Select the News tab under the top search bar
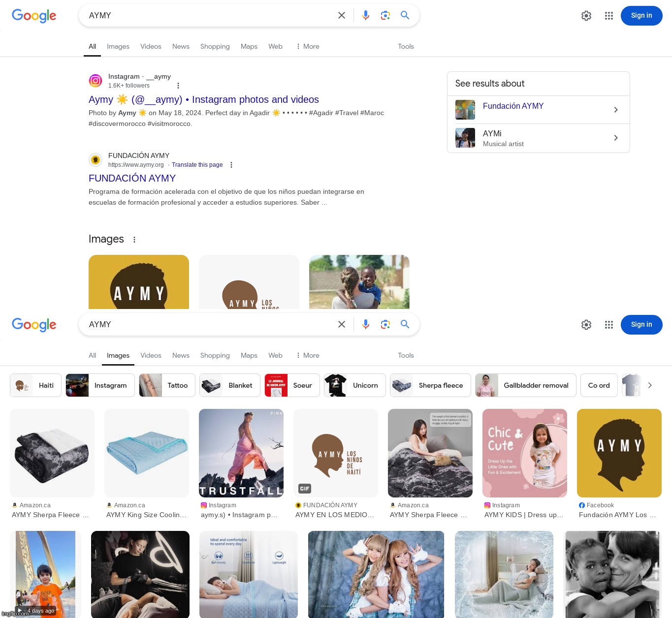This screenshot has width=672, height=618. click(181, 46)
